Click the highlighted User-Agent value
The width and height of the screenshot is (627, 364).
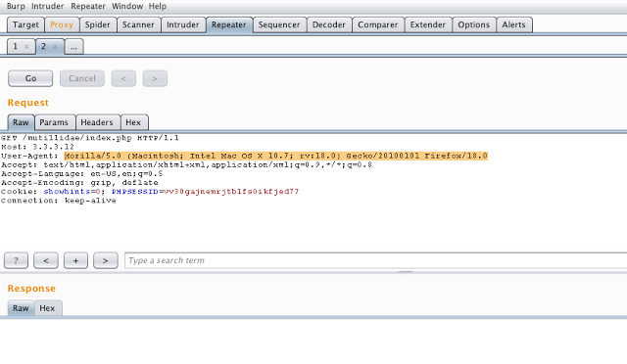tap(276, 156)
